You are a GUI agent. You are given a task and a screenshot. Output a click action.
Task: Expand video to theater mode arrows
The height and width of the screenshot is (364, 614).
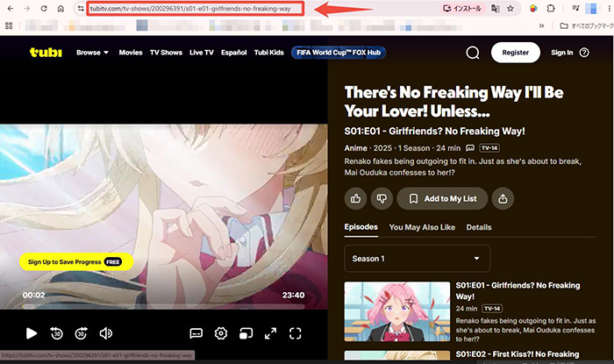[270, 333]
